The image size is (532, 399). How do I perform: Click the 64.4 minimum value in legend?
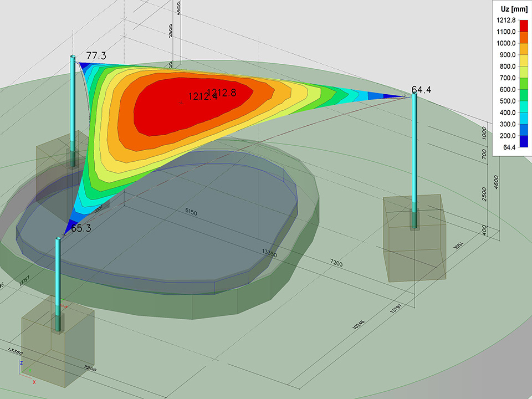tap(507, 147)
